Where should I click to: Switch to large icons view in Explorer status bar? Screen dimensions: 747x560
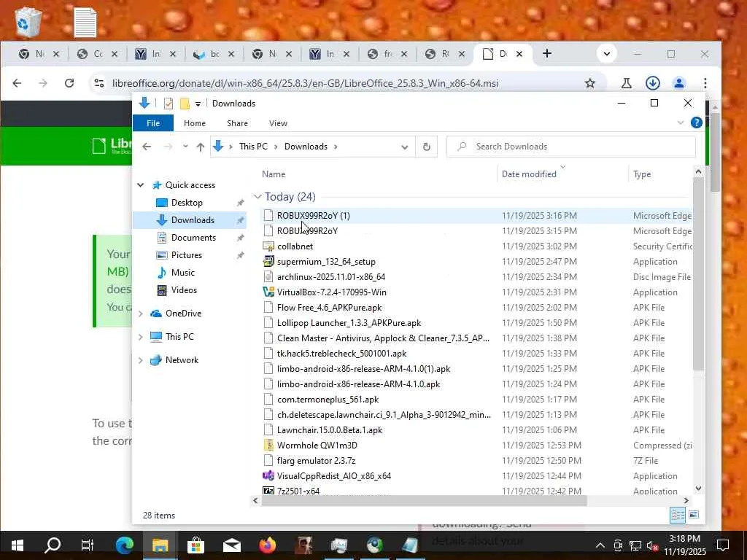tap(694, 515)
